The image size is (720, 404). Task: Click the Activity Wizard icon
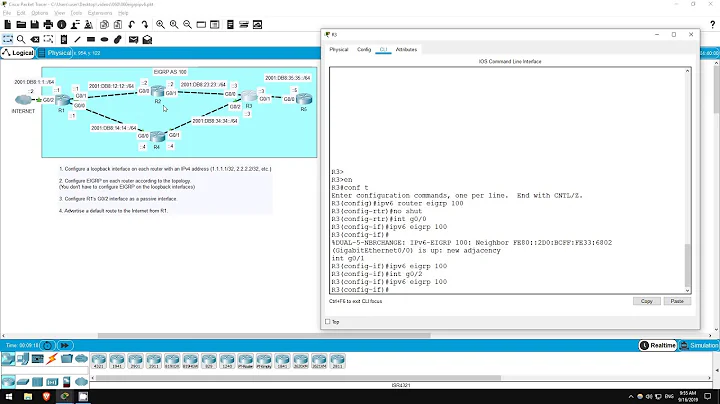(x=89, y=24)
